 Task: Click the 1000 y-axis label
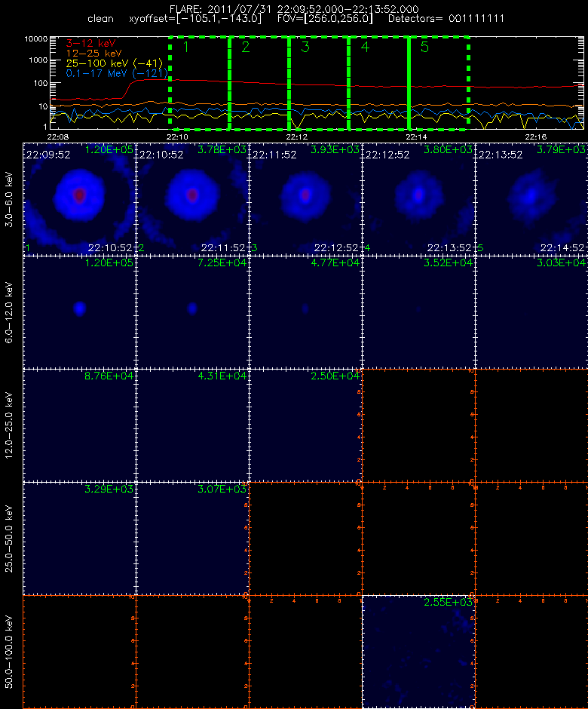(x=38, y=60)
